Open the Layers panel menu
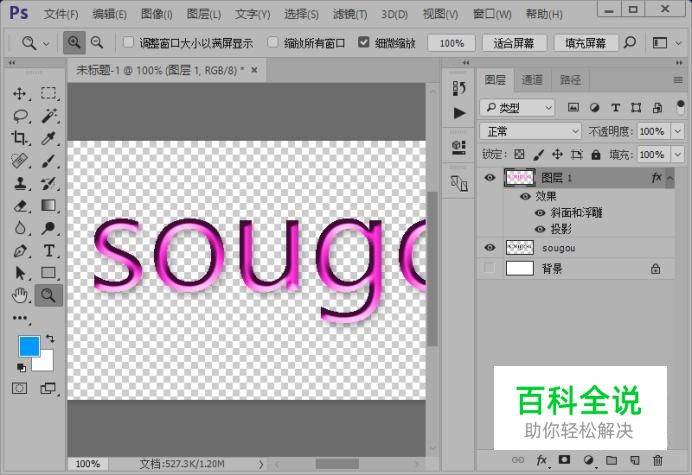Screen dimensions: 692x475 pyautogui.click(x=678, y=80)
